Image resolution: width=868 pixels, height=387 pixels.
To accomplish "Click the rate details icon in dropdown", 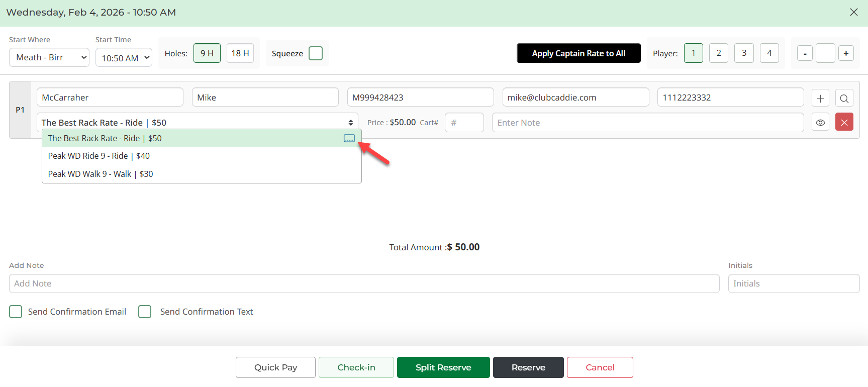I will click(349, 138).
